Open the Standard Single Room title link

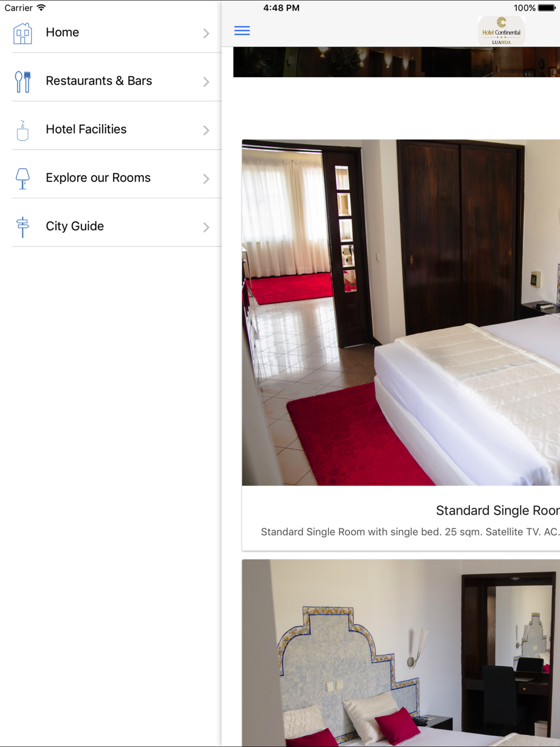click(498, 510)
